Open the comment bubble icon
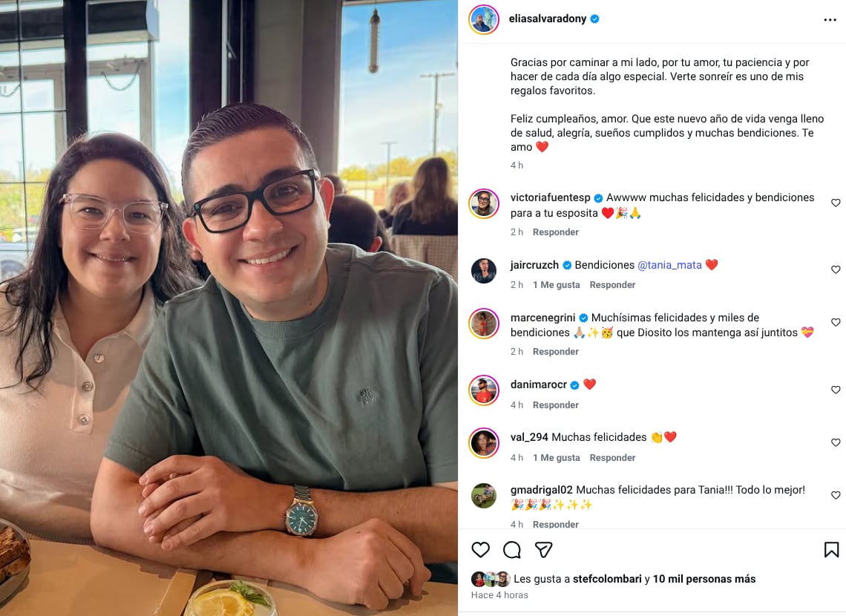 [511, 550]
